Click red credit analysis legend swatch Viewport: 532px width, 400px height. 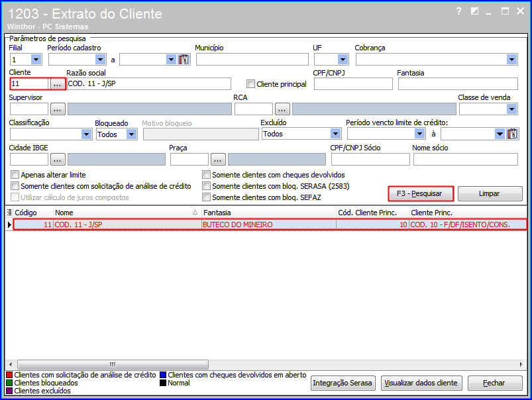coord(9,375)
